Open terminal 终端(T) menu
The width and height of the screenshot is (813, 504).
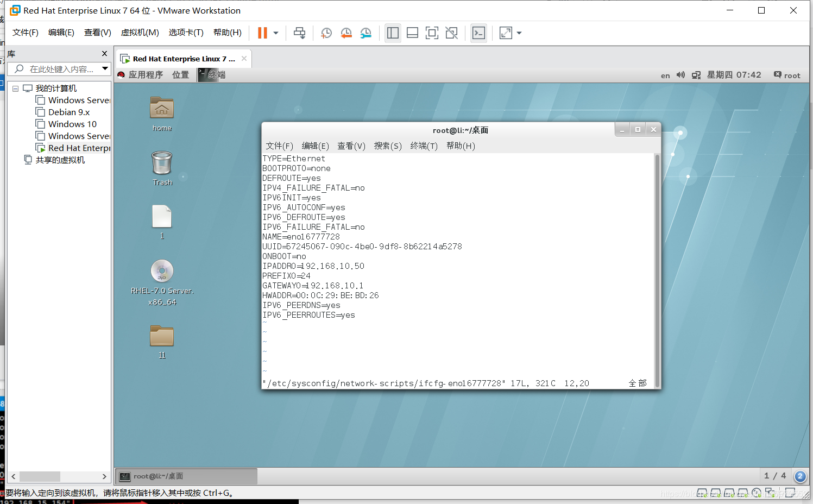point(424,146)
